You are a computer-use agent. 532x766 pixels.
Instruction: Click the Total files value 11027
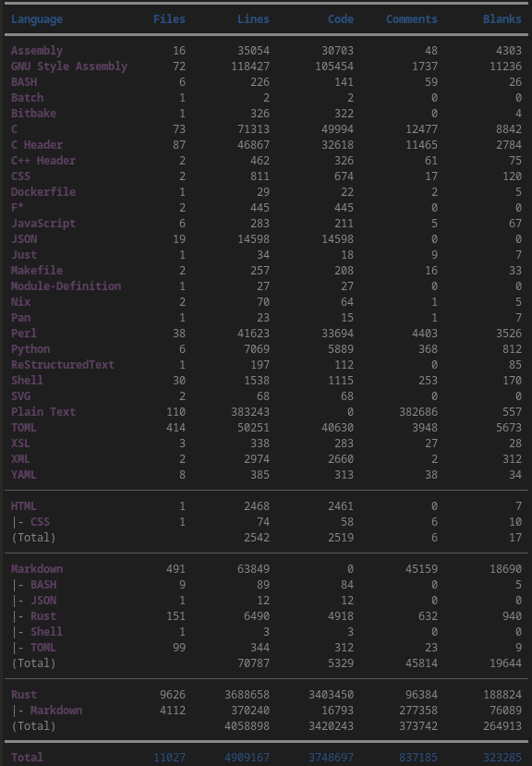click(169, 757)
